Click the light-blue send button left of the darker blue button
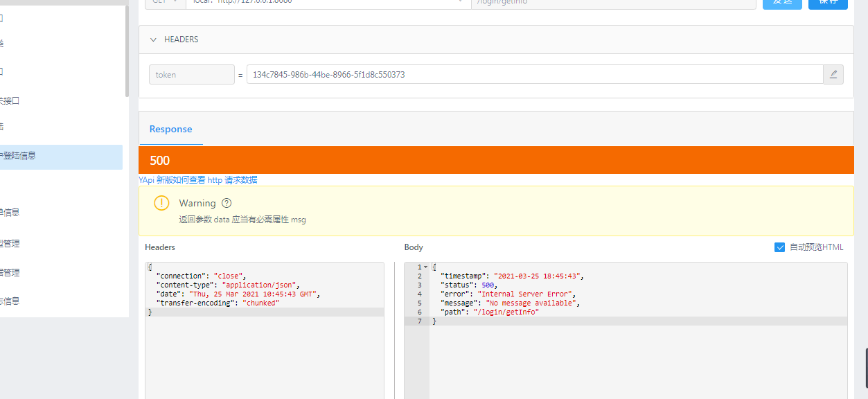Screen dimensions: 868x399 [782, 4]
